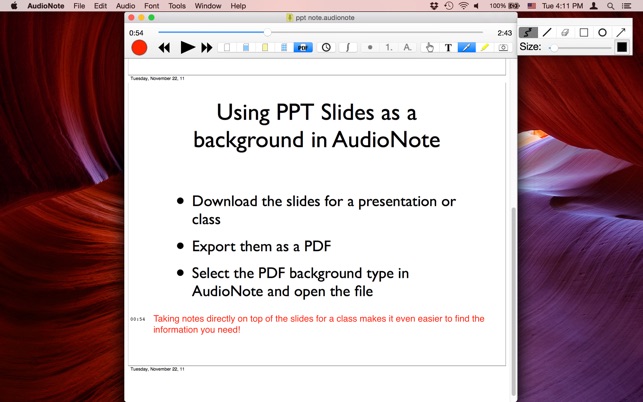Select the eraser tool in drawing palette
Viewport: 643px width, 402px height.
[565, 32]
